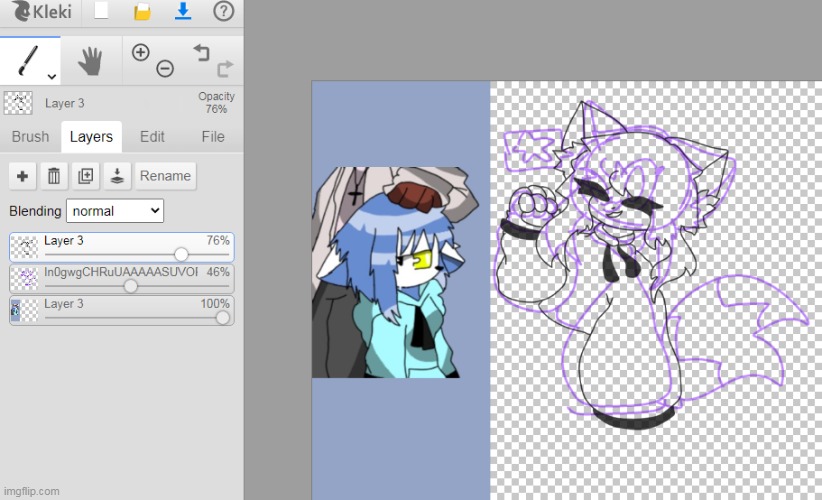Click the 100% opacity slider handle
The height and width of the screenshot is (500, 822).
click(x=223, y=318)
